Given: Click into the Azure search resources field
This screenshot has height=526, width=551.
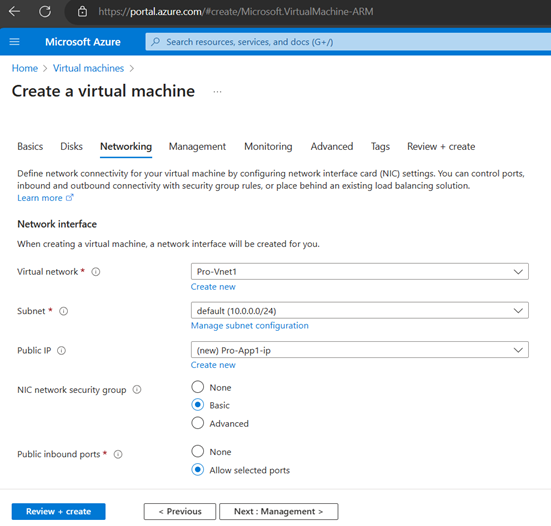Looking at the screenshot, I should point(348,42).
